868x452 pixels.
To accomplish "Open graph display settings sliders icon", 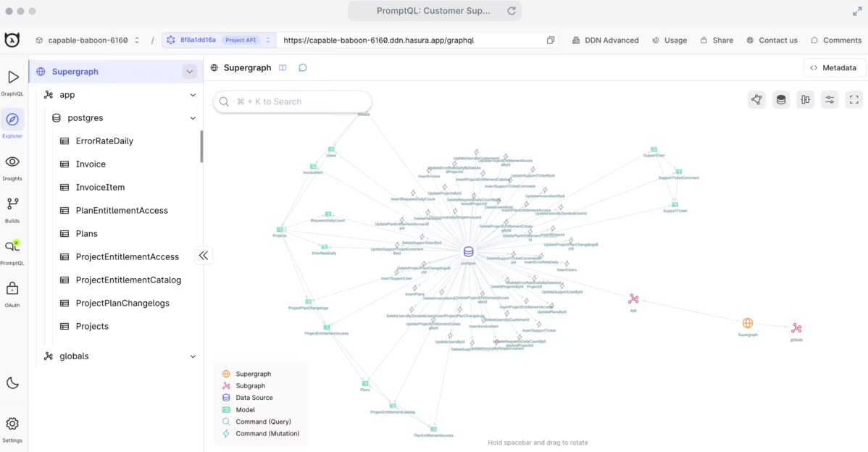I will (830, 99).
